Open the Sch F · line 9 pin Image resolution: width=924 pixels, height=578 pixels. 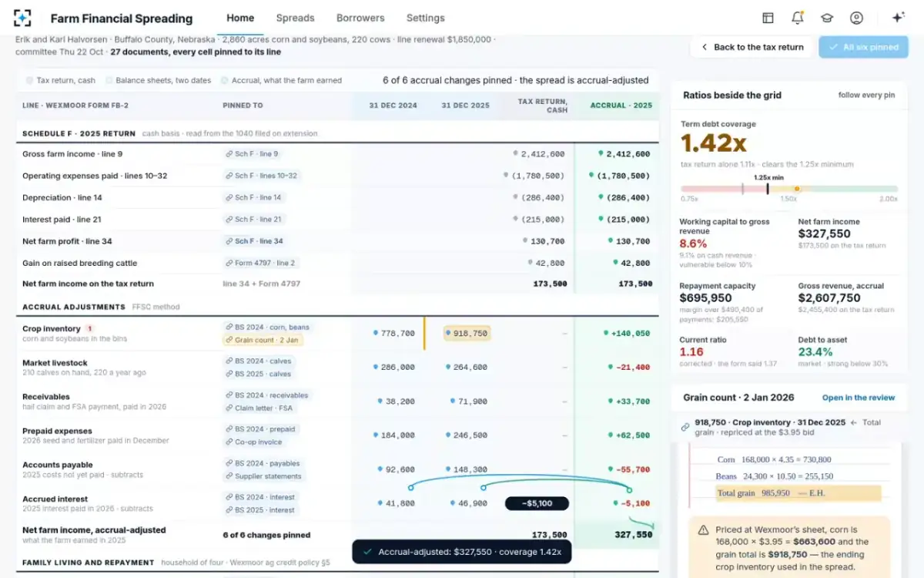click(253, 154)
